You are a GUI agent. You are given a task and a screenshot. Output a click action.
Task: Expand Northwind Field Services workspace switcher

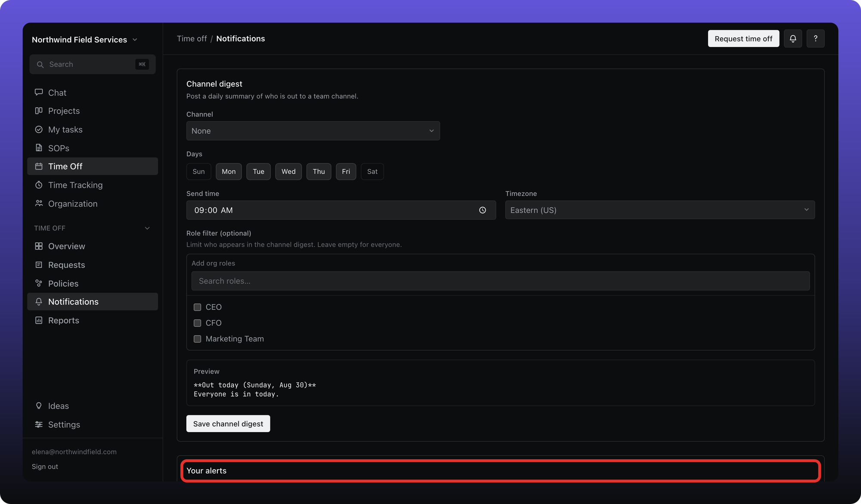84,40
